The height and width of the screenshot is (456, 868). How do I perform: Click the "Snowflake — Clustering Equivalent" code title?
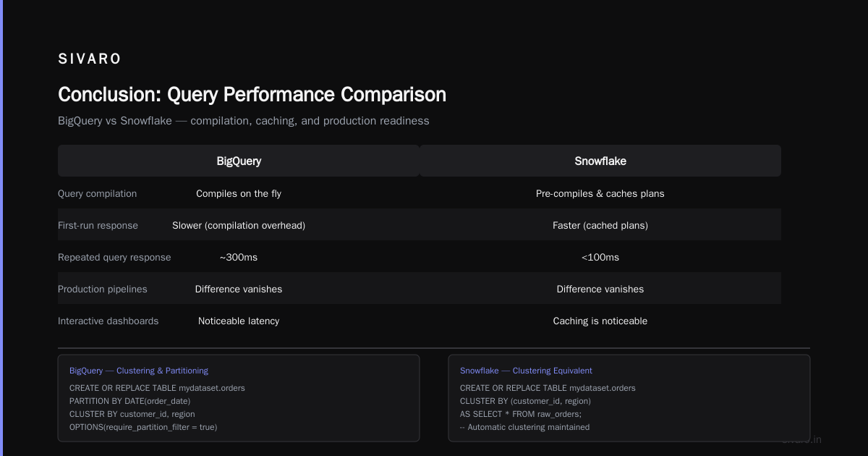[526, 371]
